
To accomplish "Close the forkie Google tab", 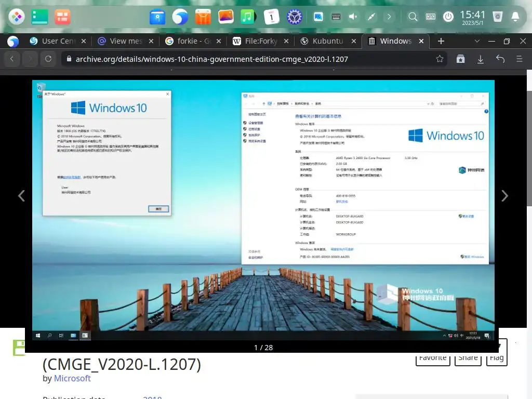I will pos(219,41).
